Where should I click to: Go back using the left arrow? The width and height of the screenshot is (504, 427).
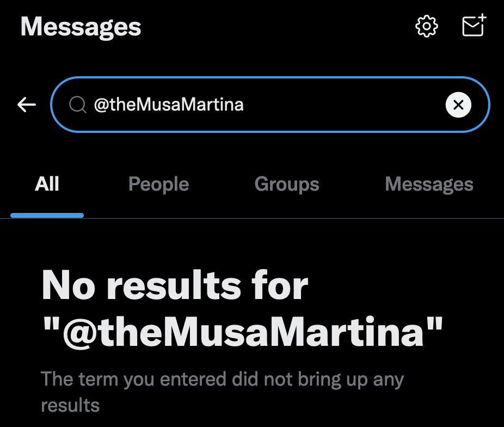tap(27, 105)
